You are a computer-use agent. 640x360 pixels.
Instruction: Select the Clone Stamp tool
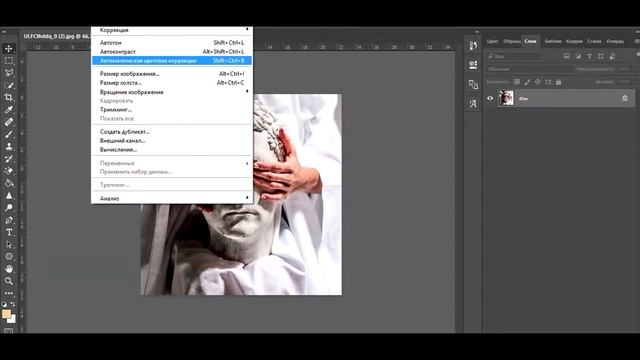tap(9, 147)
